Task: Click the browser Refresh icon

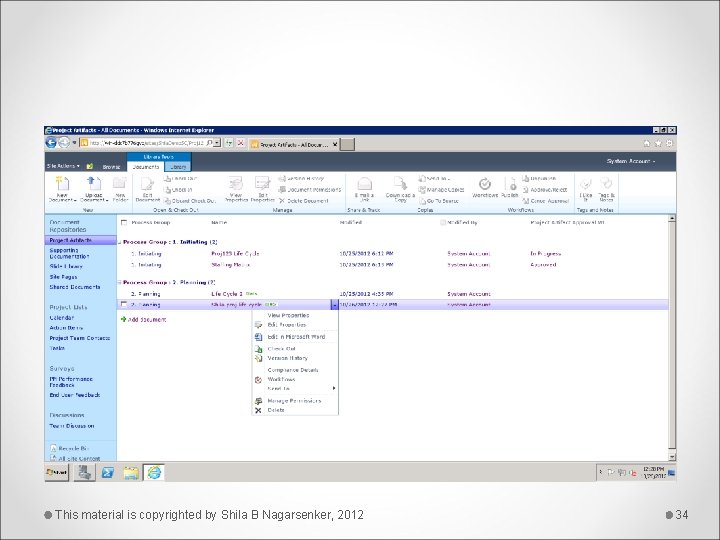Action: 229,143
